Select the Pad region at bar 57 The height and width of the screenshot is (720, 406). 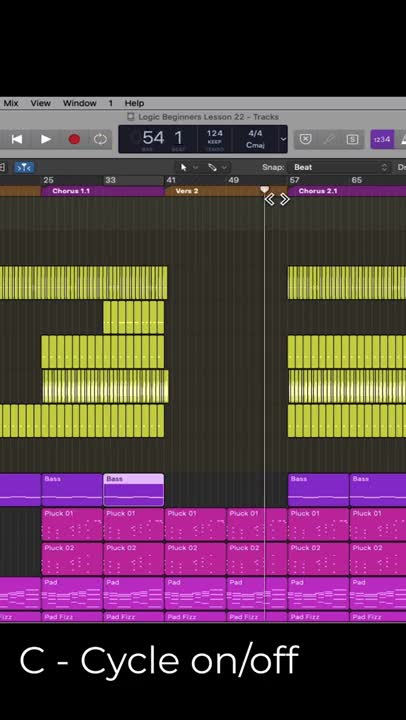[319, 593]
